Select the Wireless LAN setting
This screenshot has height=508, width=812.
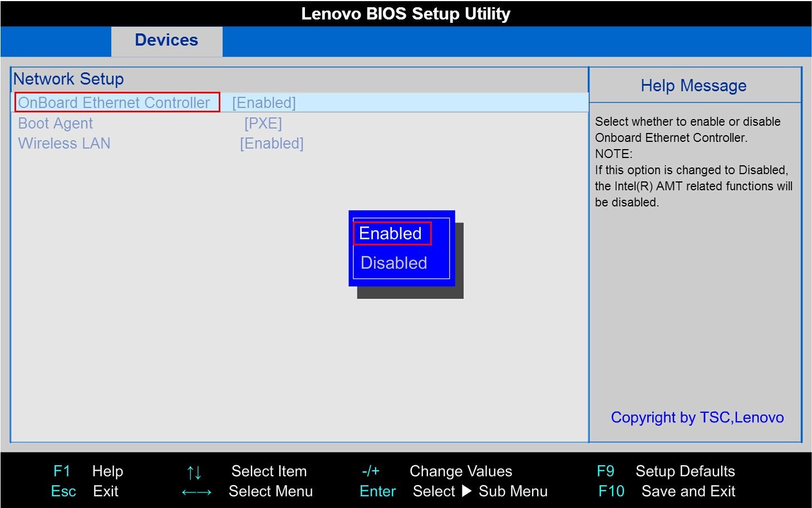point(65,143)
